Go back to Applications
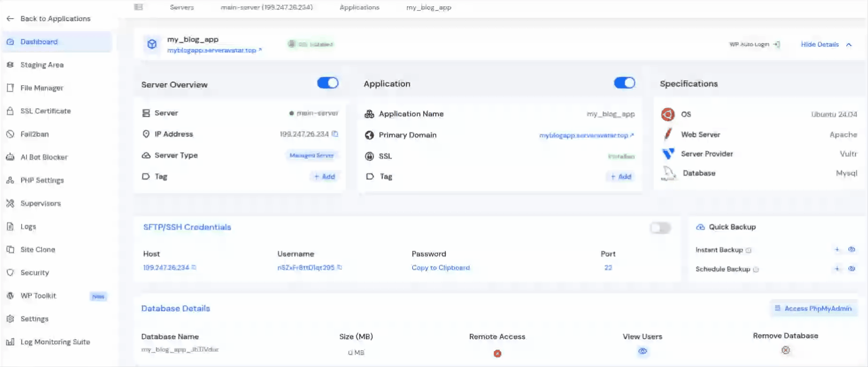The height and width of the screenshot is (367, 868). pos(49,18)
